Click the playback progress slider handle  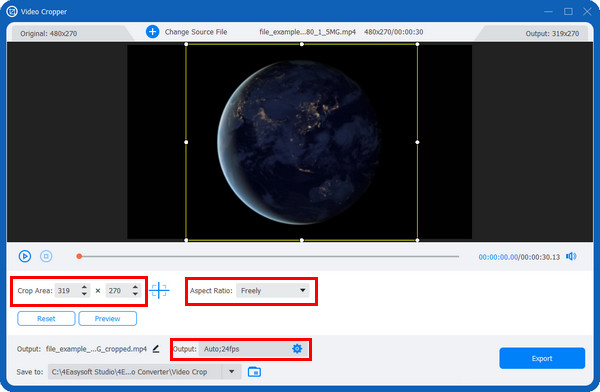click(x=79, y=256)
